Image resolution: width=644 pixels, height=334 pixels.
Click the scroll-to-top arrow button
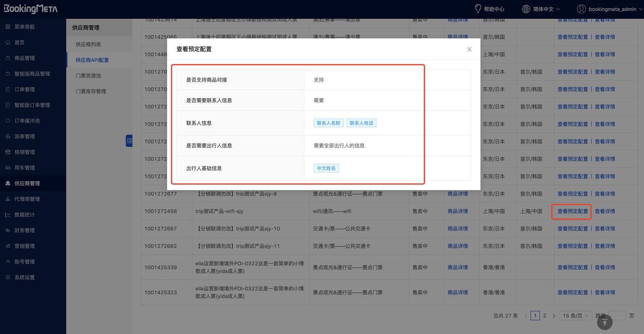pos(604,322)
